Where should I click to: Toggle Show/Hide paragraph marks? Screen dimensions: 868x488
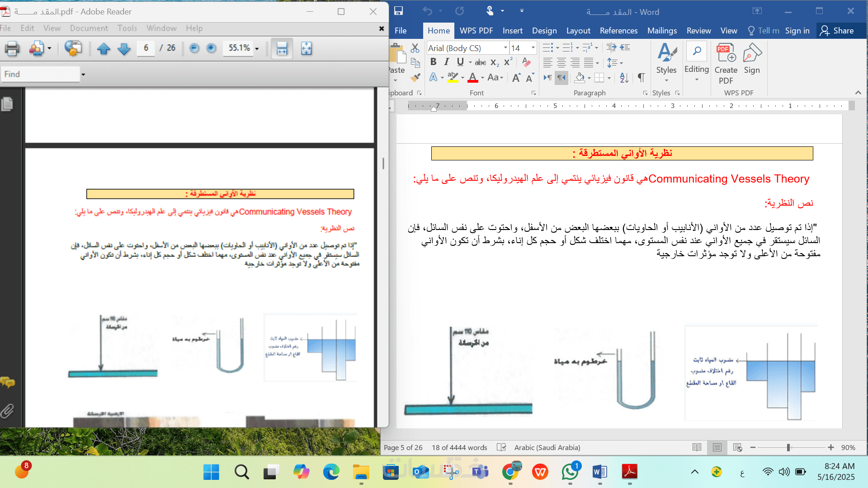(x=641, y=78)
